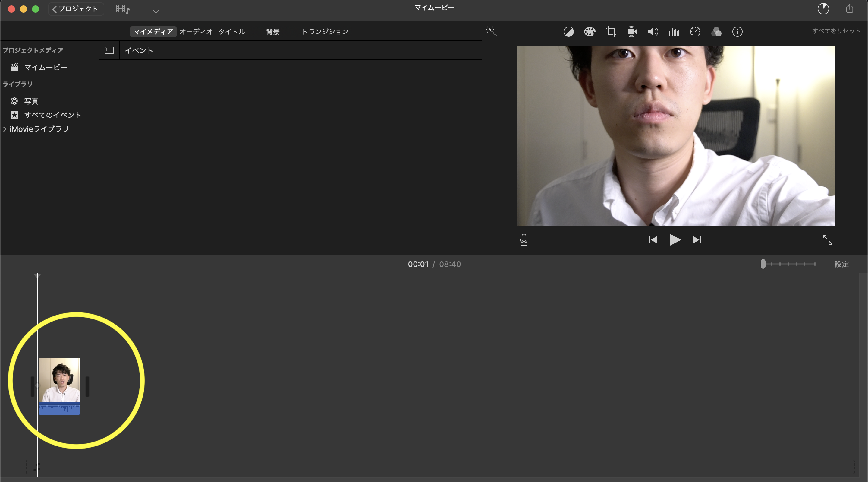Open clip filter and audio effects
The width and height of the screenshot is (868, 482).
(x=716, y=32)
